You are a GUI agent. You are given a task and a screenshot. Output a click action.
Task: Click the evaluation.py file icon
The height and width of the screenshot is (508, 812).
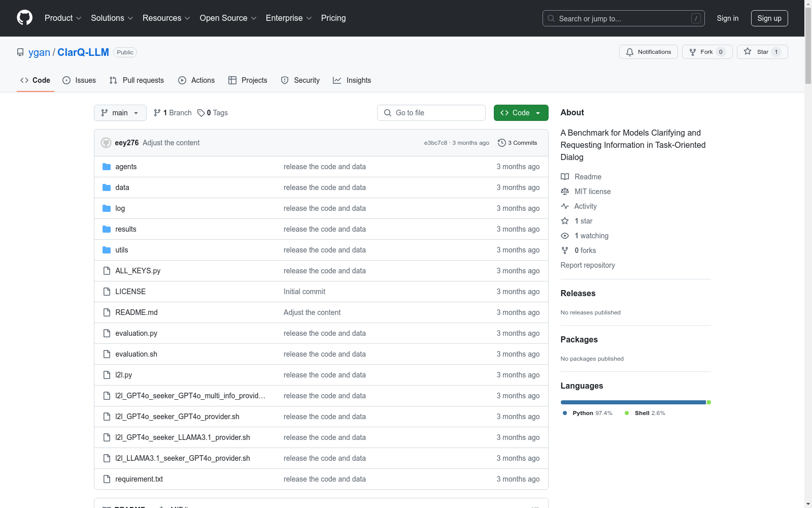107,333
